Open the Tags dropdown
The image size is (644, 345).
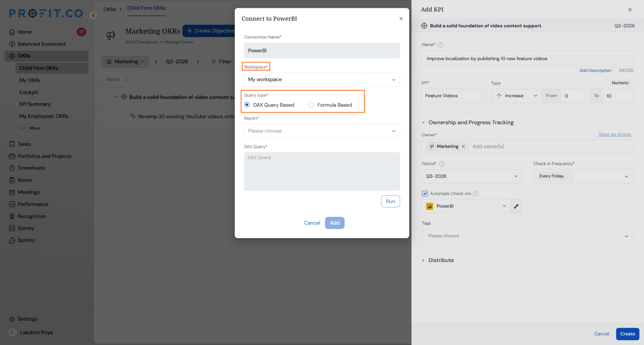point(528,236)
